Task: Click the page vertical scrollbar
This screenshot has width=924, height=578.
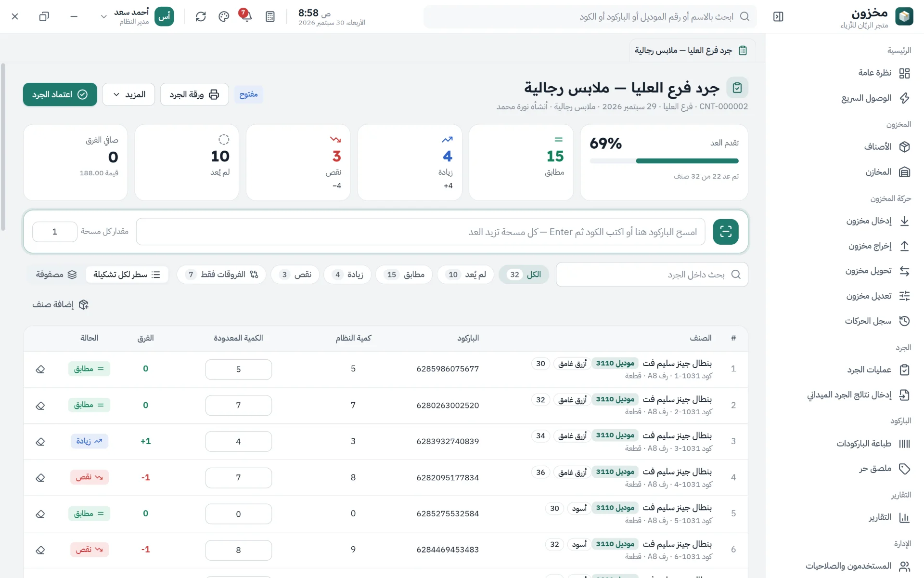Action: point(3,147)
